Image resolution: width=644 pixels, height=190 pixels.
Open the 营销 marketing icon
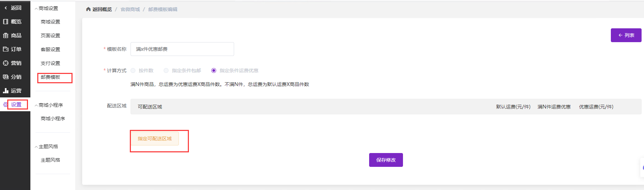click(x=6, y=63)
